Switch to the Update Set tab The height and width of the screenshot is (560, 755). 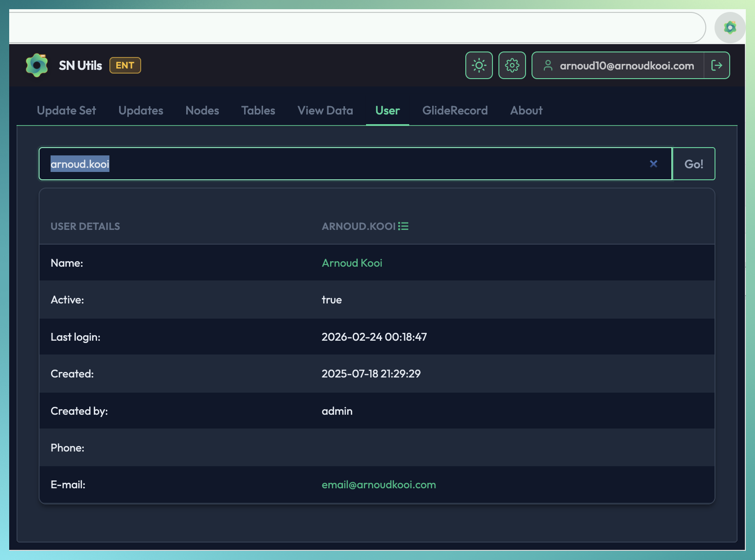pyautogui.click(x=66, y=110)
